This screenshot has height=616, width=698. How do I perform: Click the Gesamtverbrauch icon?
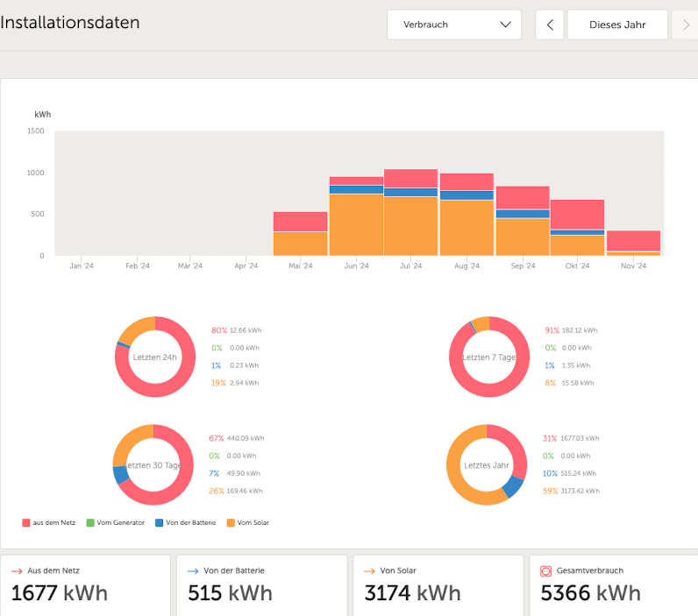546,570
